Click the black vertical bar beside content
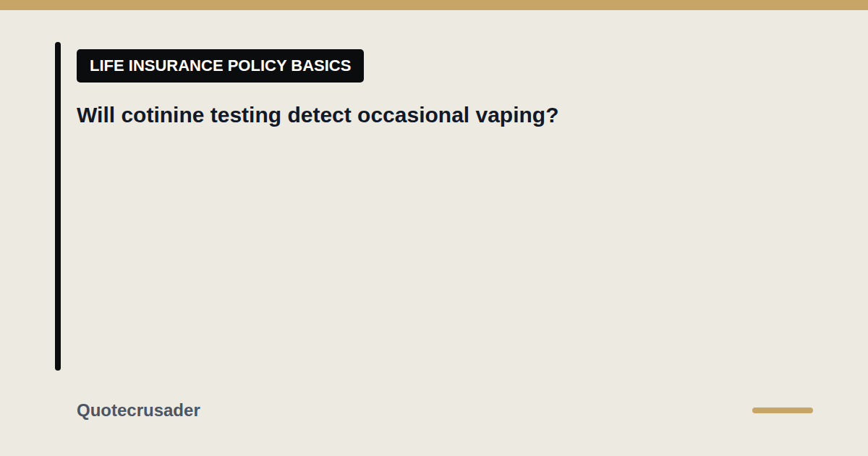The height and width of the screenshot is (456, 868). point(58,206)
